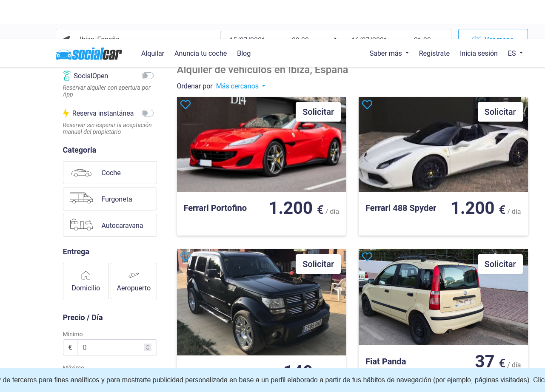
Task: Click the SocialOpen padlock icon
Action: point(66,76)
